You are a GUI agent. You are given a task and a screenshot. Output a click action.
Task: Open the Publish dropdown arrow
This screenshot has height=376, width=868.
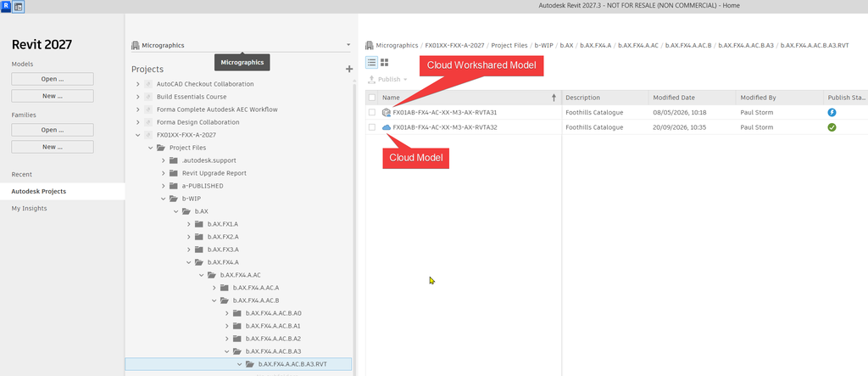(405, 80)
